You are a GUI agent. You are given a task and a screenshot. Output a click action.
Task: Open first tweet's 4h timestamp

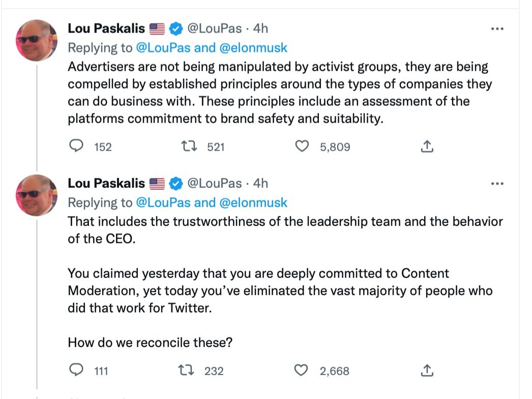pos(260,28)
